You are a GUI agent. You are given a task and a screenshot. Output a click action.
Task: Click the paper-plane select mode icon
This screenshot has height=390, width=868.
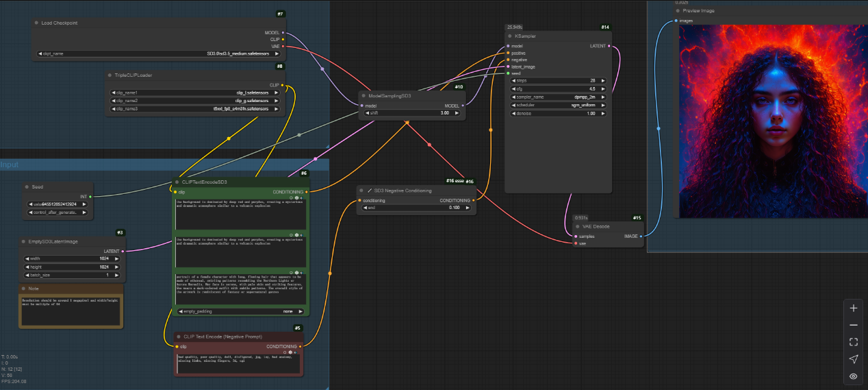(x=853, y=359)
